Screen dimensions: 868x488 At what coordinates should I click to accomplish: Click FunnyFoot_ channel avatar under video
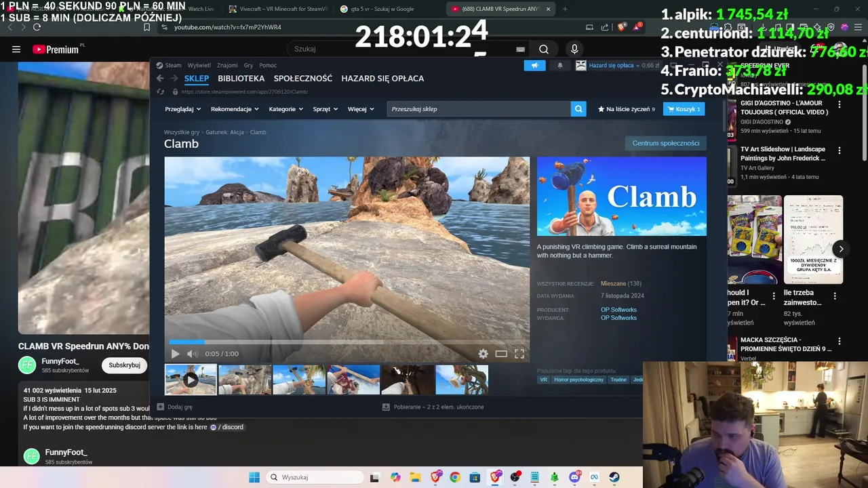[x=27, y=365]
